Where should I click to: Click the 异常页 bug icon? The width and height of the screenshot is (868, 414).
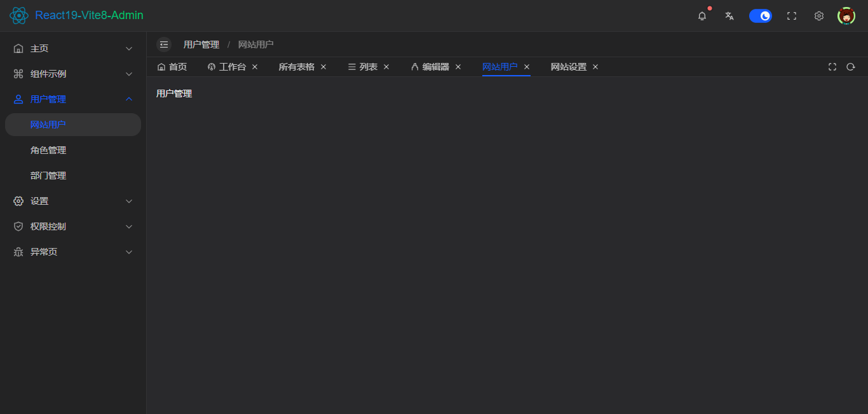coord(18,252)
